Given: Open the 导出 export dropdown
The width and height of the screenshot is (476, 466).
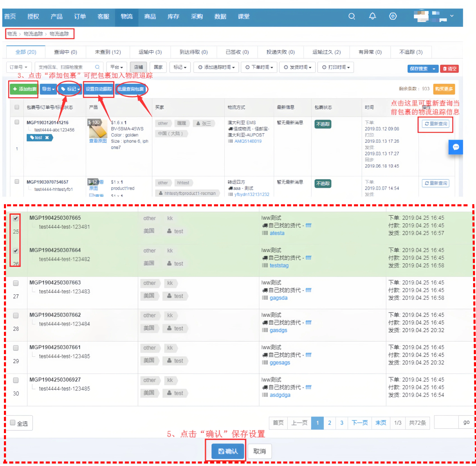Looking at the screenshot, I should click(48, 89).
